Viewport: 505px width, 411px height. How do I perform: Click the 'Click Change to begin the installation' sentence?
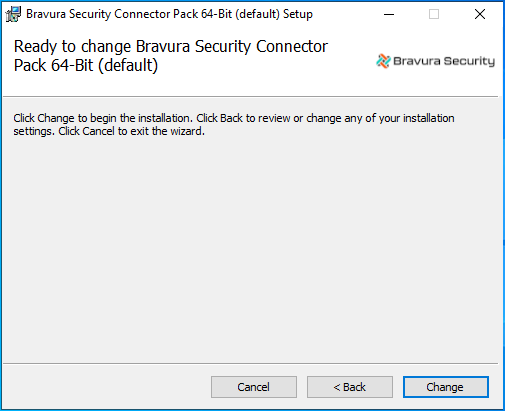(103, 118)
